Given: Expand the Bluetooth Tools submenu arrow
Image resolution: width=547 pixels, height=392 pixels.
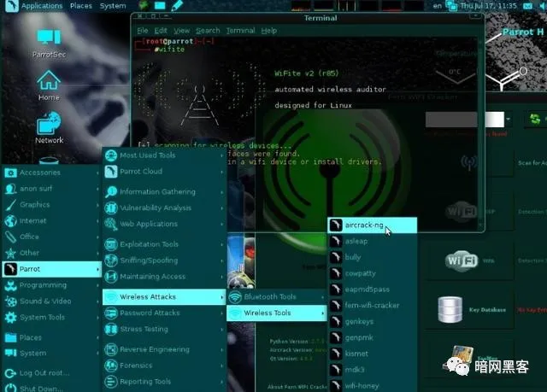Looking at the screenshot, I should (323, 297).
